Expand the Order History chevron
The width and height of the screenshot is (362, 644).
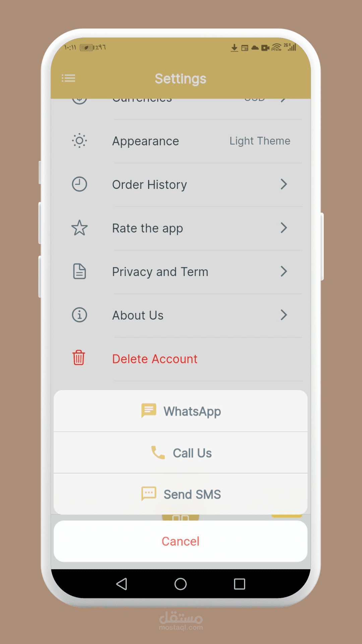click(284, 184)
